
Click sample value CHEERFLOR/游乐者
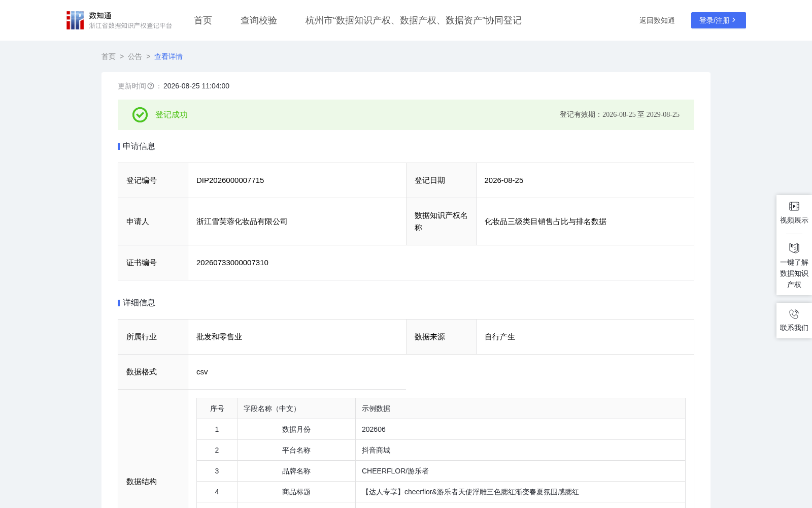click(x=395, y=471)
